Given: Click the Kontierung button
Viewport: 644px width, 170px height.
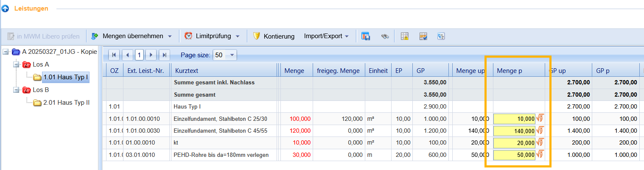Looking at the screenshot, I should [x=274, y=36].
